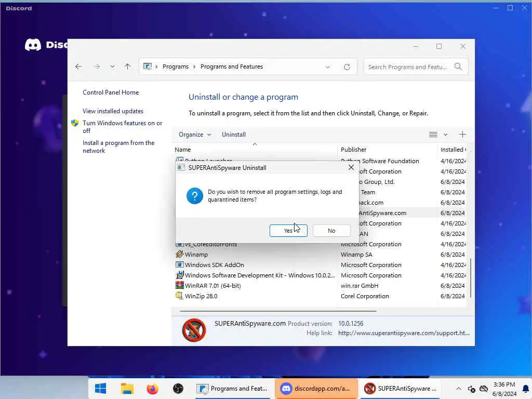
Task: Select the Winamp program row
Action: click(320, 255)
